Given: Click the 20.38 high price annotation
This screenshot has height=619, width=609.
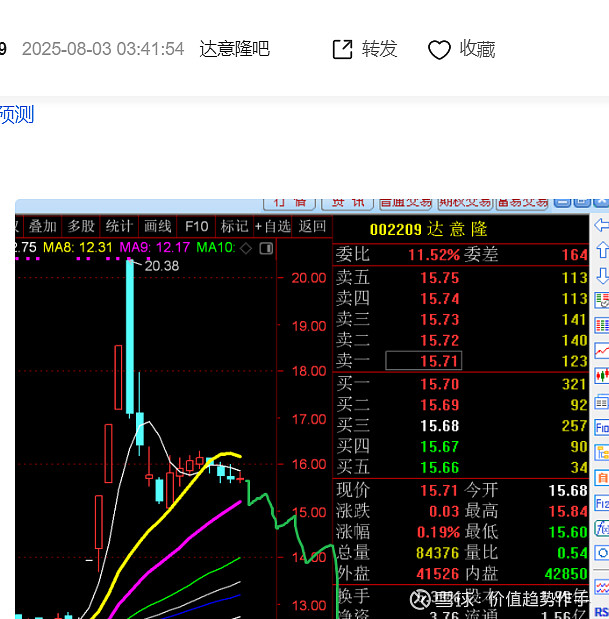Looking at the screenshot, I should [x=162, y=266].
